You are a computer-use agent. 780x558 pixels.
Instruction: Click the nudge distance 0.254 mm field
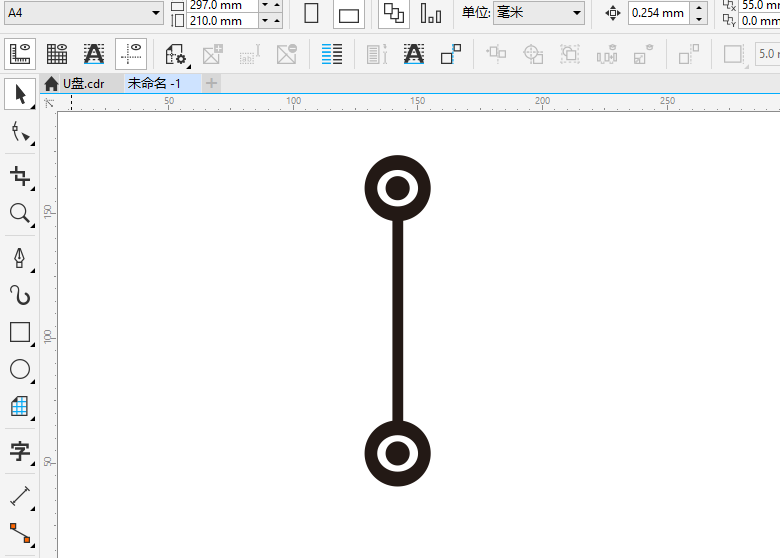pyautogui.click(x=660, y=13)
